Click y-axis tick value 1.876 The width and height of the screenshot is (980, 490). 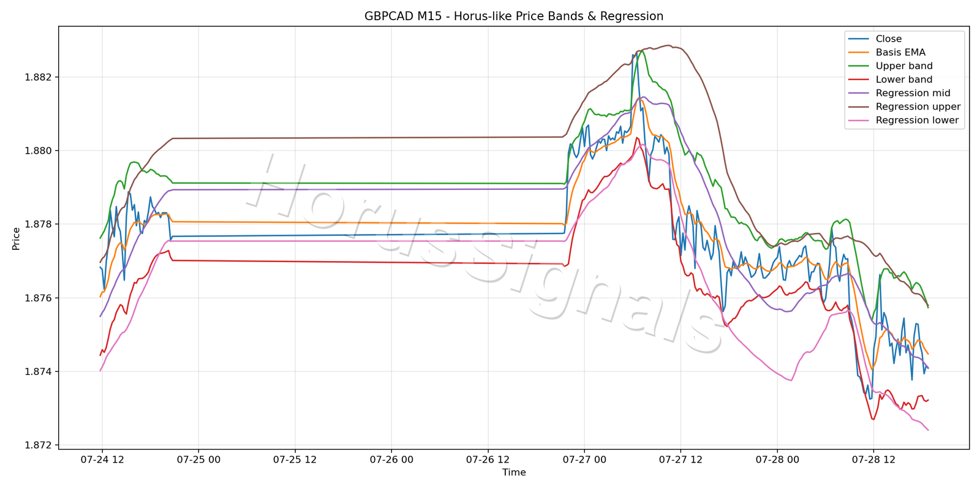pyautogui.click(x=39, y=298)
